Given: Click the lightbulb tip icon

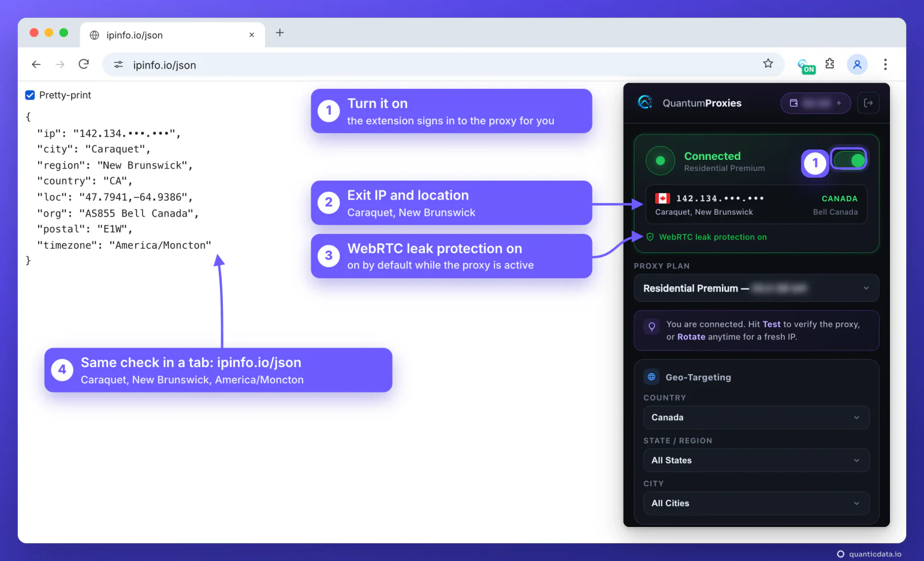Looking at the screenshot, I should pyautogui.click(x=651, y=327).
